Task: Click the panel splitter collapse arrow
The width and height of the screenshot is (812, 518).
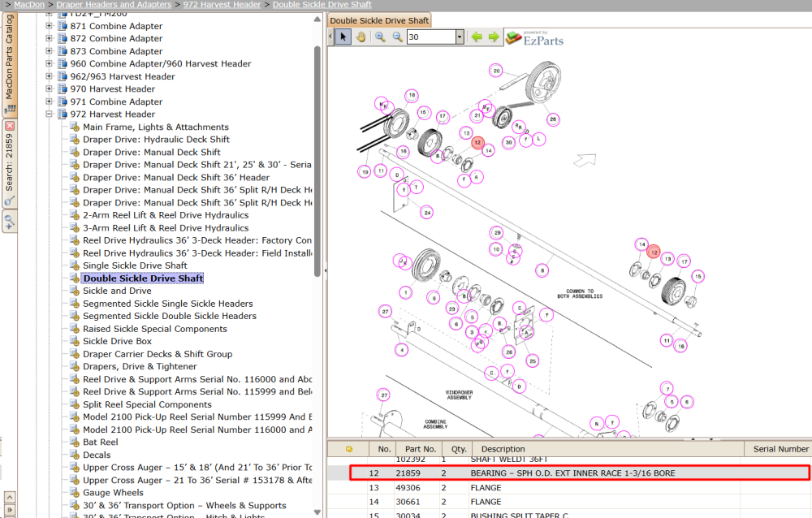Action: 325,270
